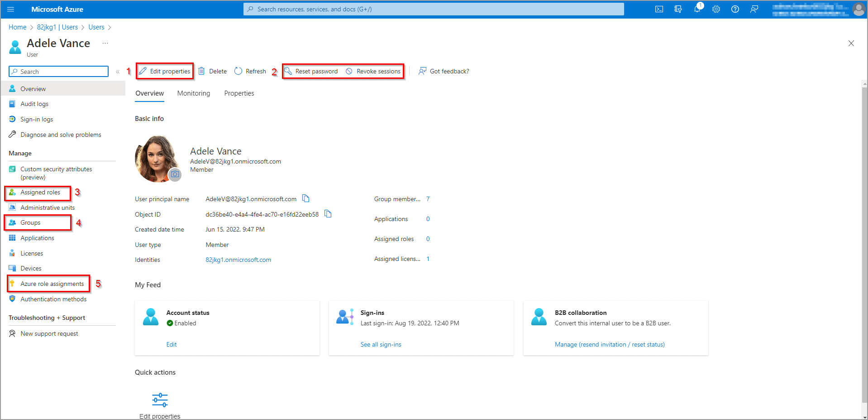Click the Assigned roles count 0 link
Image resolution: width=868 pixels, height=420 pixels.
click(428, 239)
